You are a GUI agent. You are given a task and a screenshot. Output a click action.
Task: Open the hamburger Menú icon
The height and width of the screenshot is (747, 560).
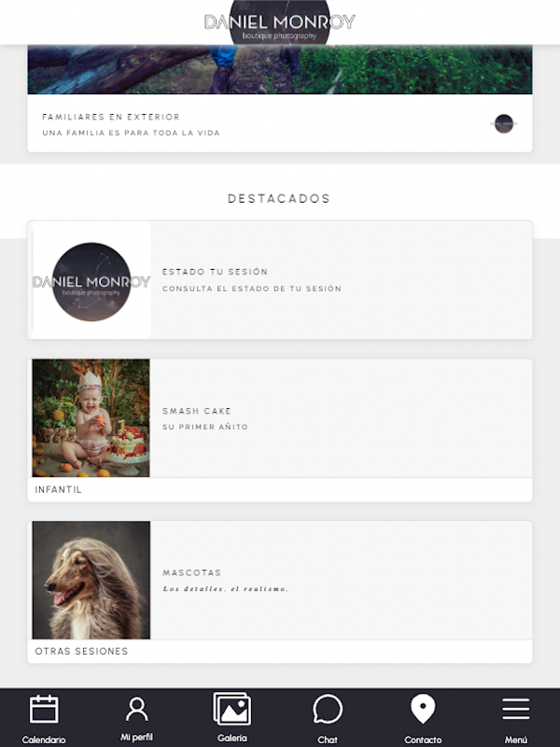pyautogui.click(x=516, y=709)
